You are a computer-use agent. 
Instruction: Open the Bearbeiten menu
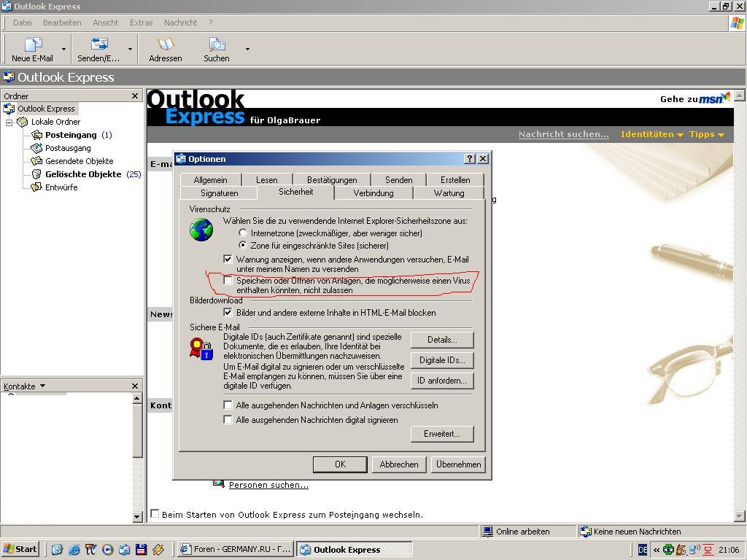point(62,23)
